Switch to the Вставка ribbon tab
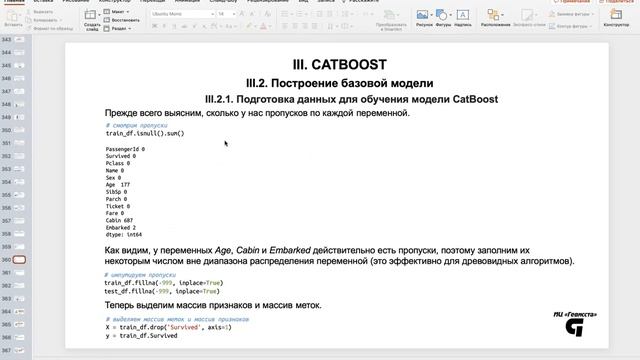The image size is (640, 360). 43,2
